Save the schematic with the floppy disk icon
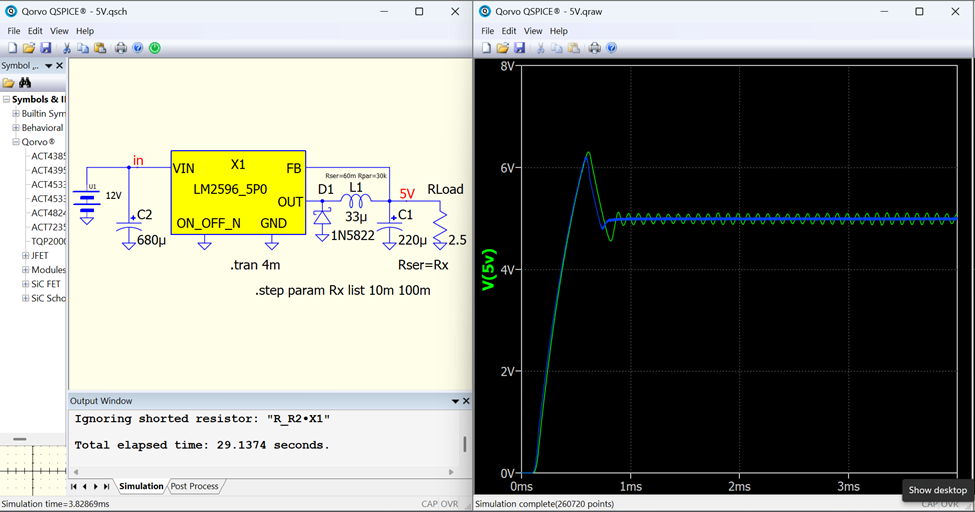Screen dimensions: 975x512 click(46, 48)
